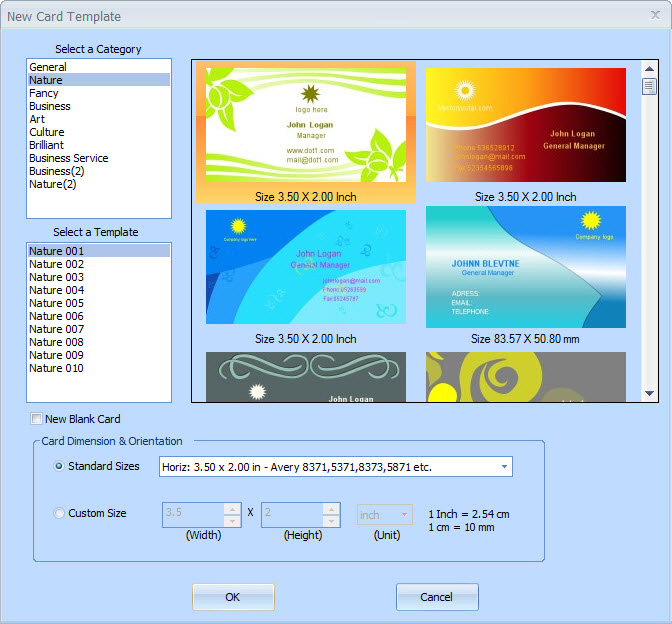This screenshot has width=672, height=624.
Task: Select the Standard Sizes radio button
Action: pyautogui.click(x=60, y=466)
